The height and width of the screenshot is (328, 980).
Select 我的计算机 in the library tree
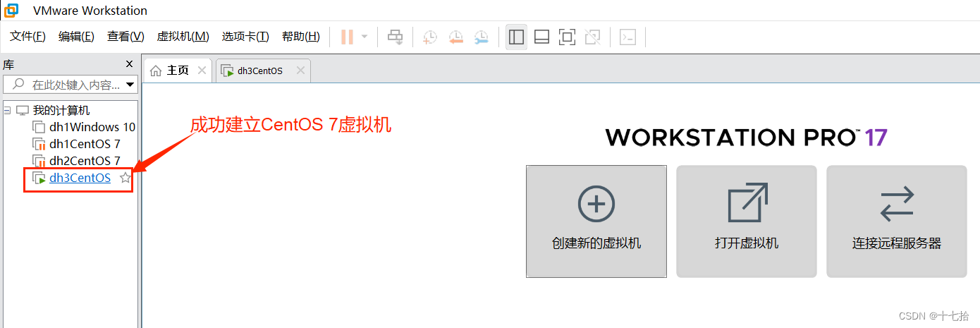61,111
